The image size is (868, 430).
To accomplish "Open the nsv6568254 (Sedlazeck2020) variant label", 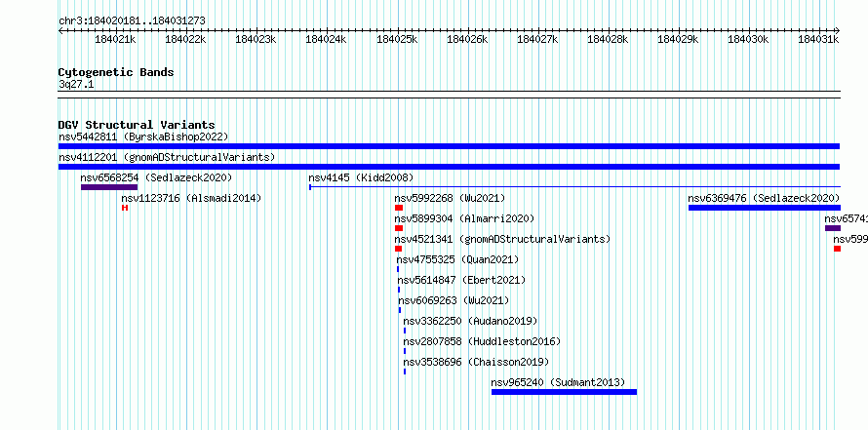I will coord(156,177).
